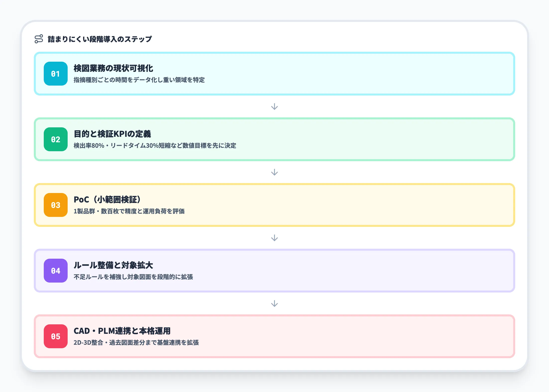Select the green 02 step badge
Screen dimensions: 549x392
(x=55, y=140)
